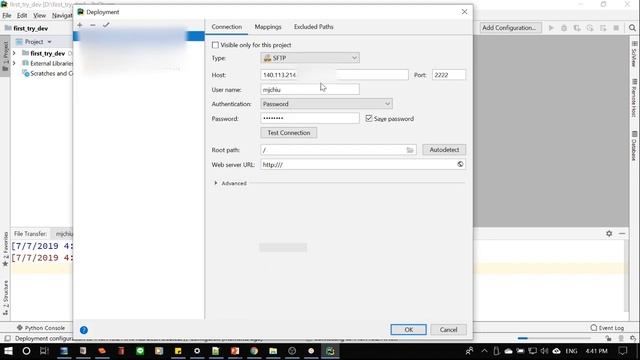Viewport: 640px width, 360px height.
Task: Confirm the dialog with OK
Action: tap(409, 329)
